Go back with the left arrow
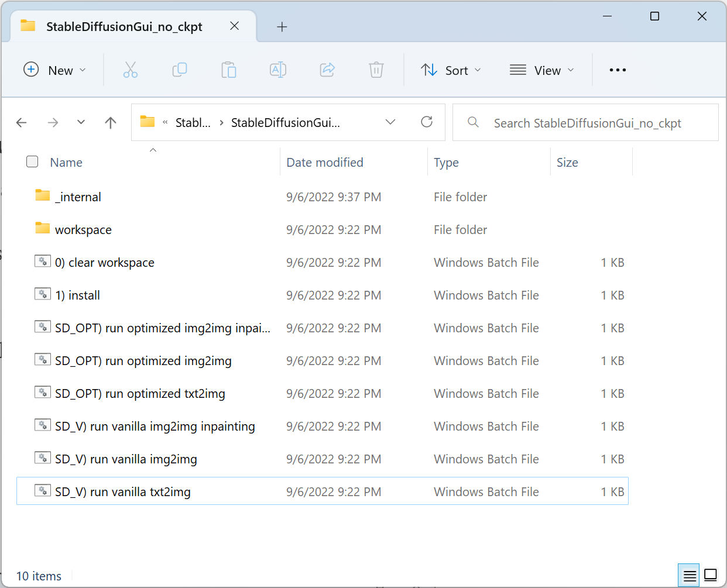This screenshot has width=727, height=588. [x=22, y=122]
